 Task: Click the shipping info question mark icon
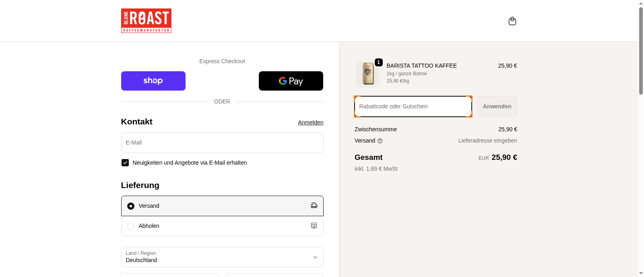tap(380, 141)
